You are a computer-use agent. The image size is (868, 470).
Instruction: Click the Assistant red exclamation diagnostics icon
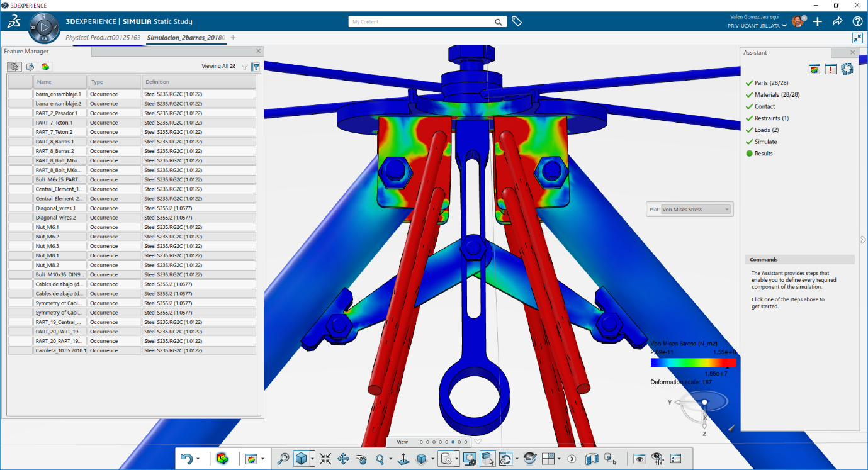pyautogui.click(x=831, y=69)
